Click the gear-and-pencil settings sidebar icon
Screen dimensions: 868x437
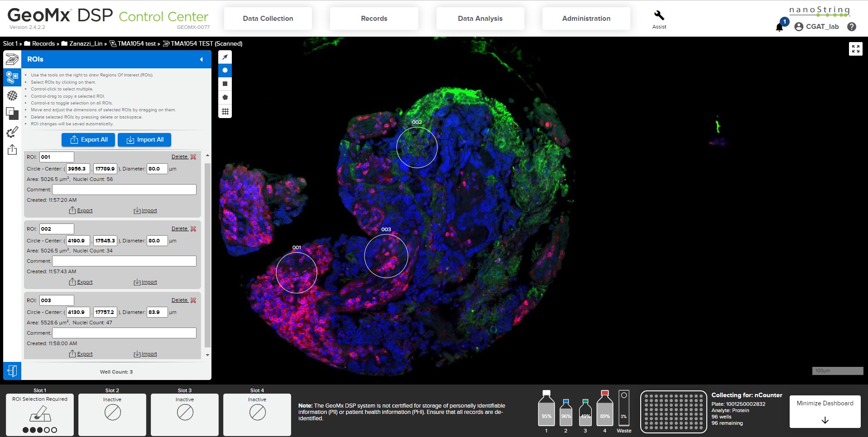[x=12, y=132]
